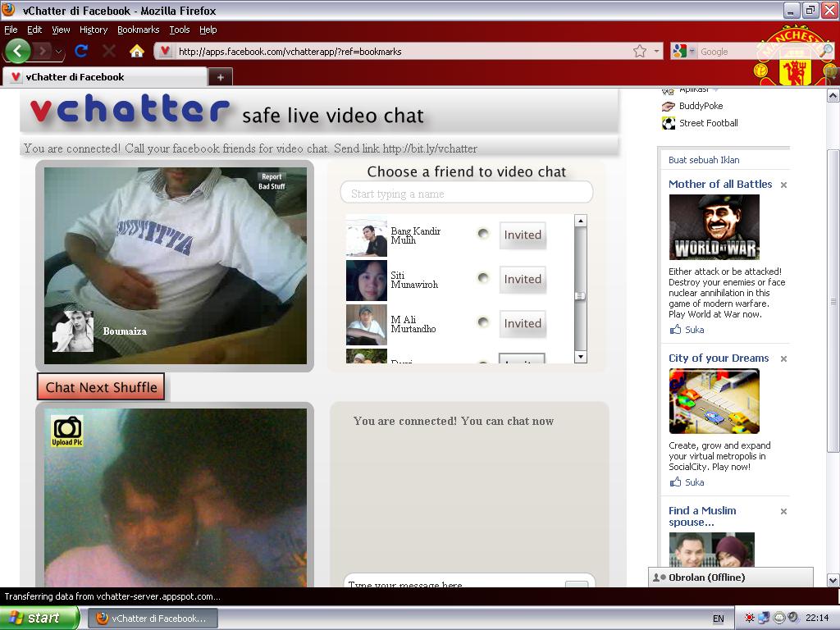Click Invited button for M Ali Murtandho

coord(523,323)
